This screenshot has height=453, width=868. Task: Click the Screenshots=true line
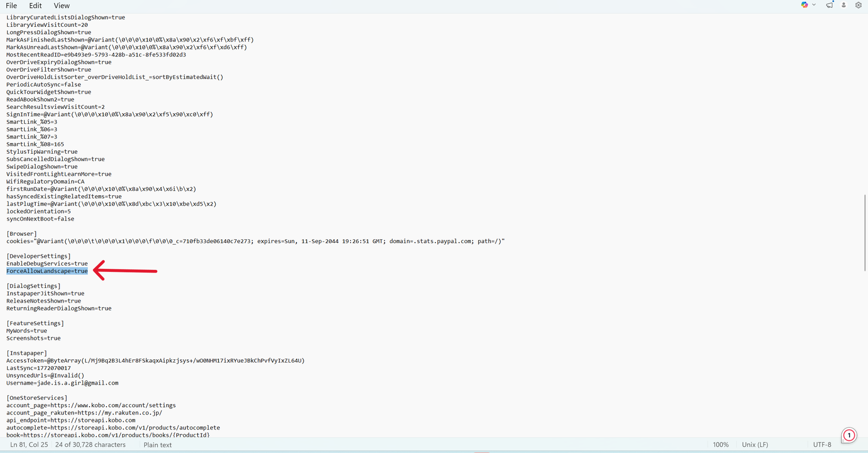pos(34,338)
